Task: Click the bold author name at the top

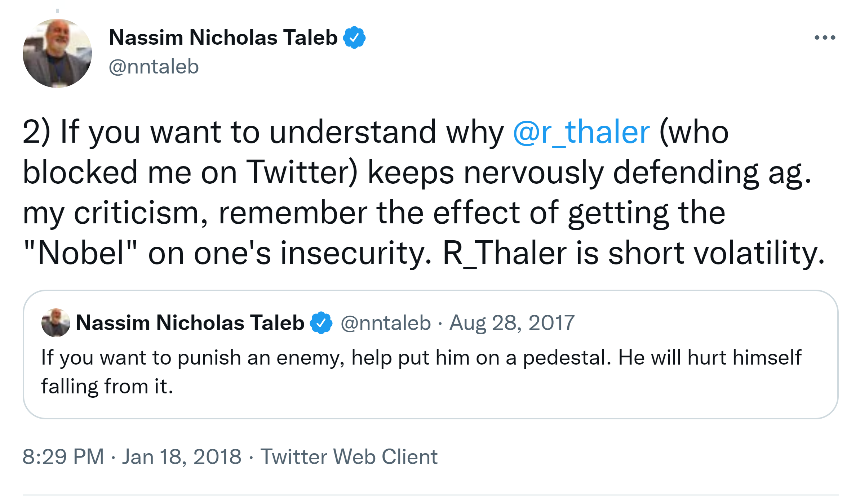Action: tap(223, 37)
